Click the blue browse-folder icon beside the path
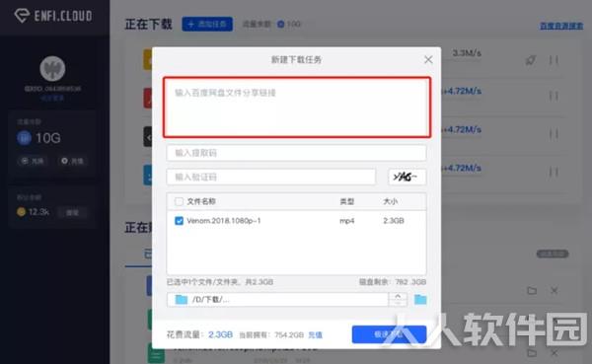 click(420, 300)
